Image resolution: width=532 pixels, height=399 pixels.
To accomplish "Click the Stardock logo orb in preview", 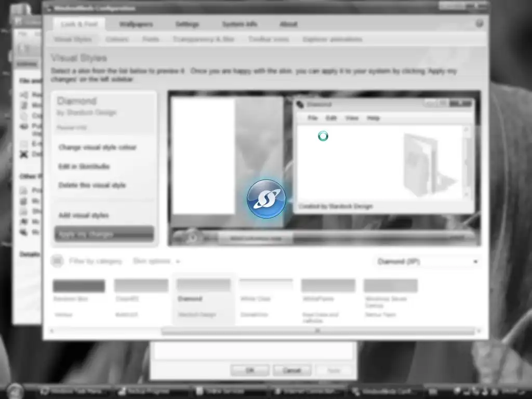I will pyautogui.click(x=267, y=199).
